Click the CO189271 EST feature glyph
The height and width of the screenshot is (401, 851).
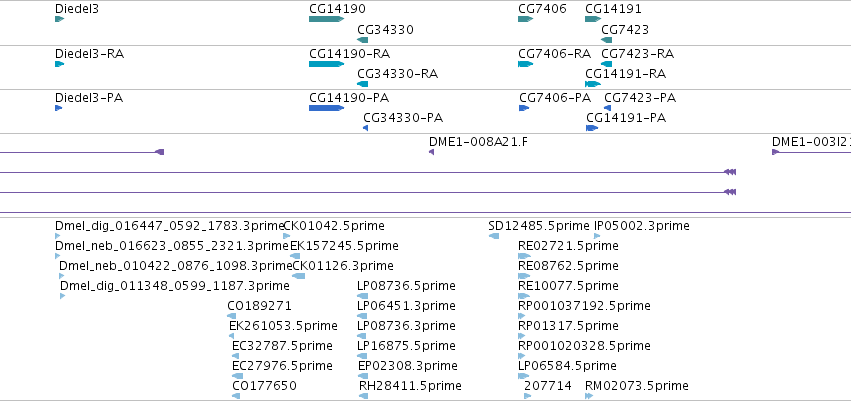[x=232, y=316]
